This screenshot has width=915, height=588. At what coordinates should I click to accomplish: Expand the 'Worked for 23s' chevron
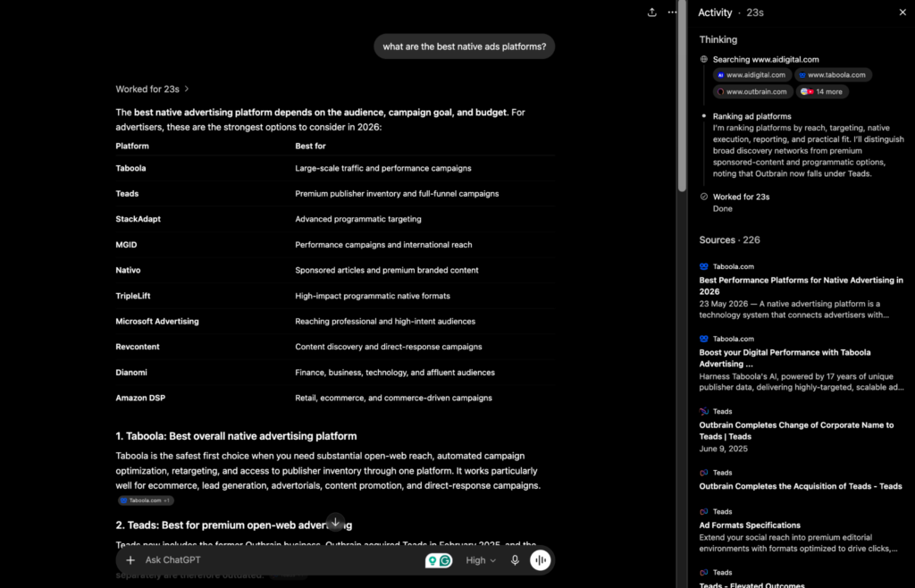click(x=187, y=89)
